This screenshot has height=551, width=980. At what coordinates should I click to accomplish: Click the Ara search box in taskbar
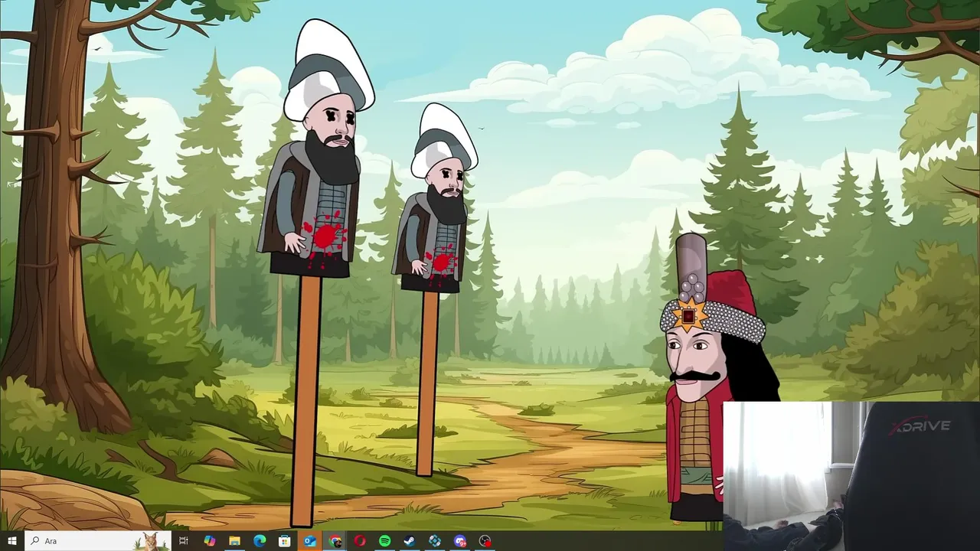[x=97, y=541]
